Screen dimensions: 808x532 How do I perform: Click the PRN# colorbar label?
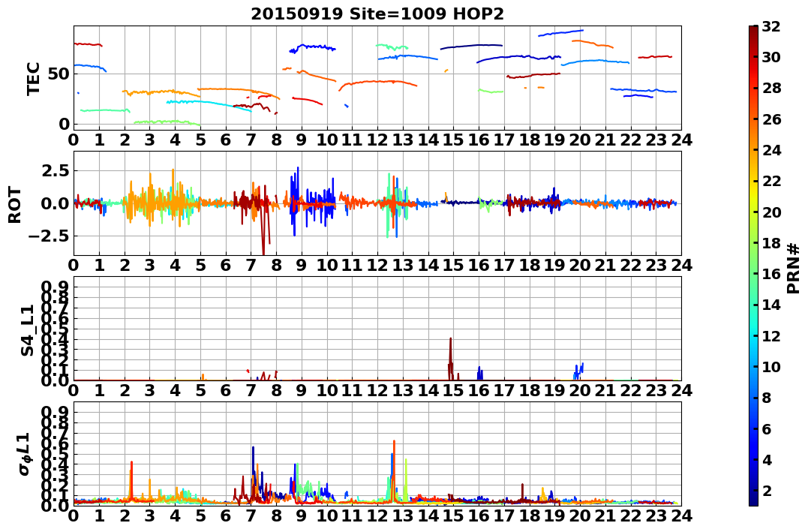(x=794, y=268)
